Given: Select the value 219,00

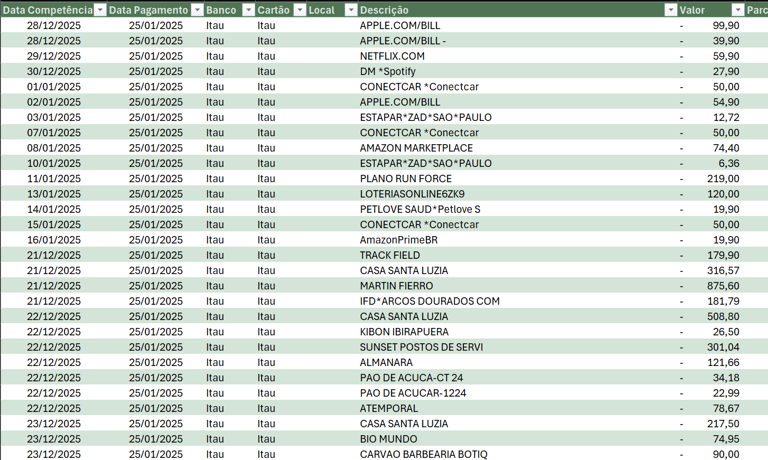Looking at the screenshot, I should pos(723,178).
